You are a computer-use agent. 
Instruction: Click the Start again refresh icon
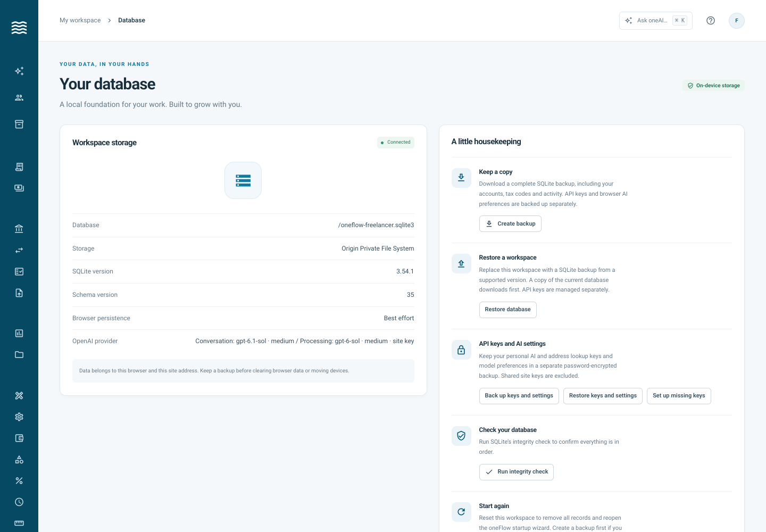tap(461, 512)
